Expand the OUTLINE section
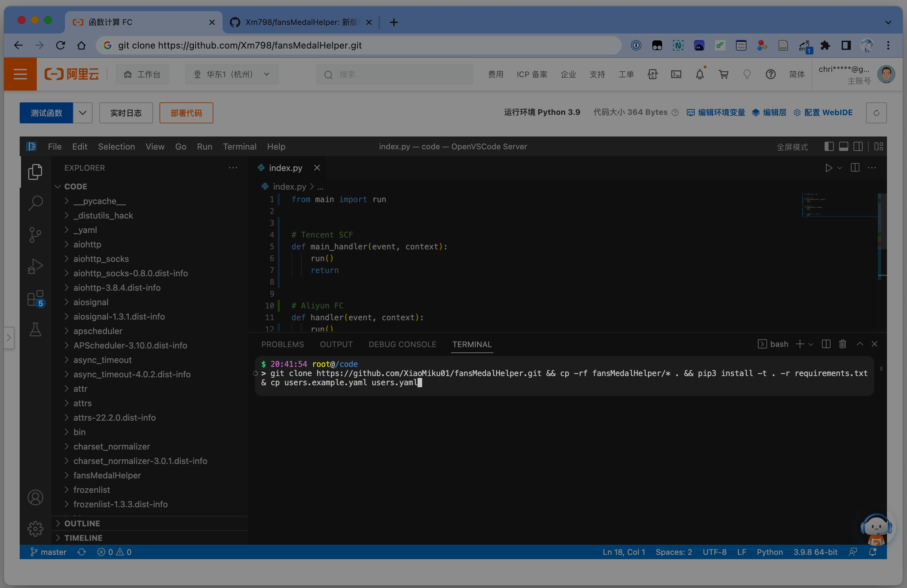Viewport: 907px width, 588px height. (82, 524)
